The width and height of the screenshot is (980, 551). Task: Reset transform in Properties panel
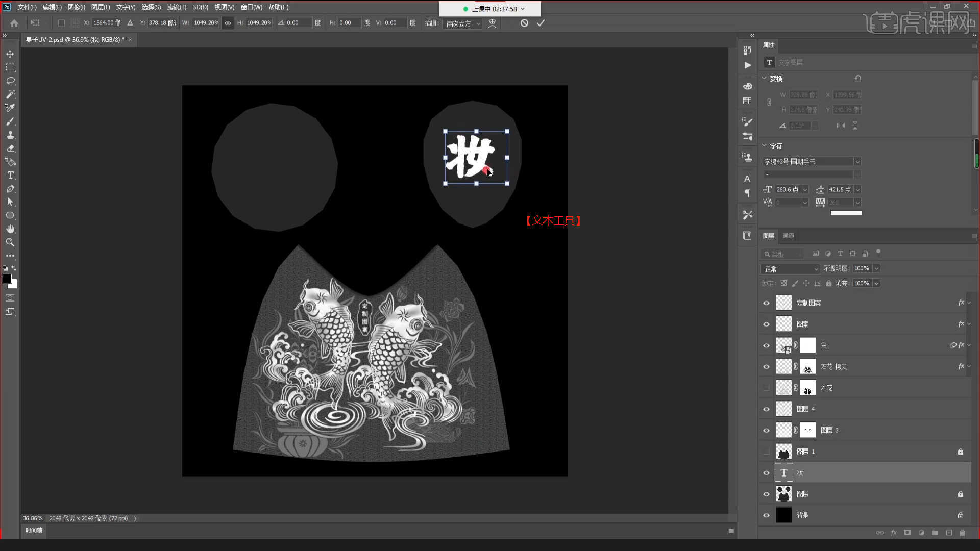point(857,79)
